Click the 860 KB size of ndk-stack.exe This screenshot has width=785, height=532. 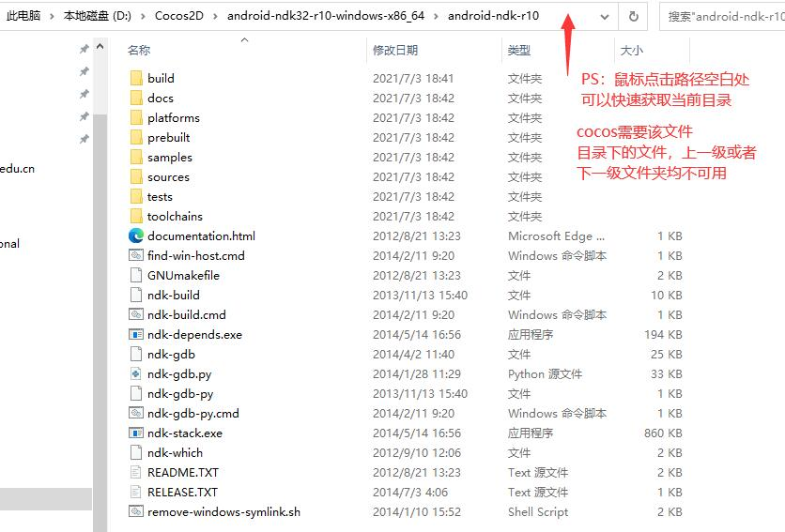pos(663,433)
